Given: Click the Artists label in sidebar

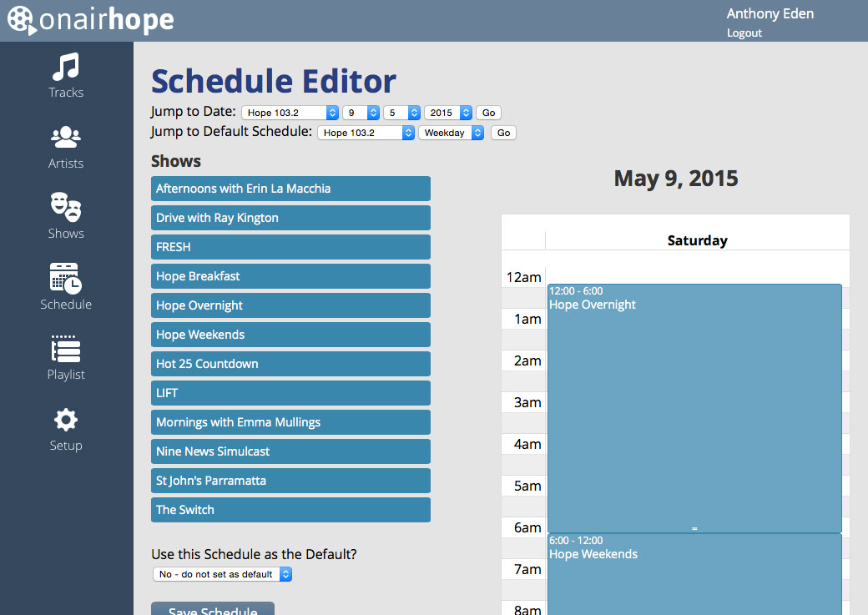Looking at the screenshot, I should (x=66, y=164).
